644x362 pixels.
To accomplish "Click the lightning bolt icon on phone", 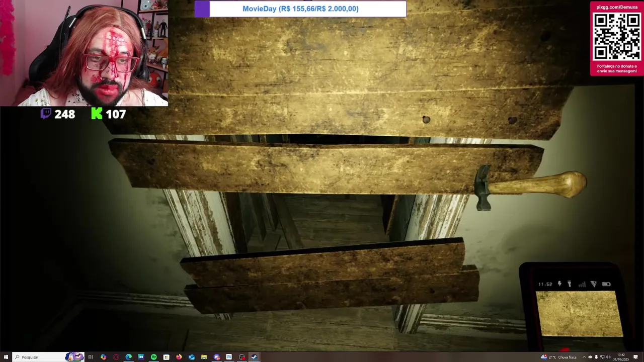I will [559, 284].
